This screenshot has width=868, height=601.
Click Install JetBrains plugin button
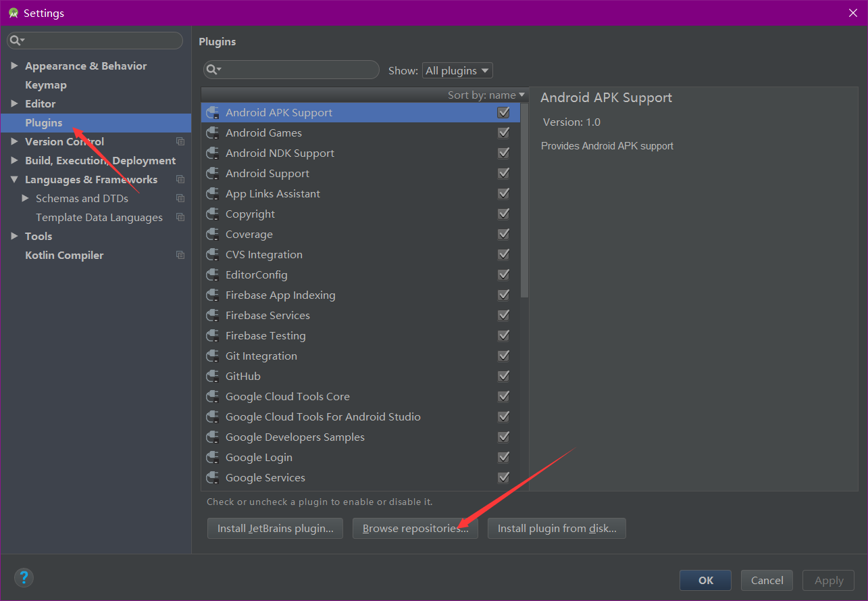click(276, 529)
